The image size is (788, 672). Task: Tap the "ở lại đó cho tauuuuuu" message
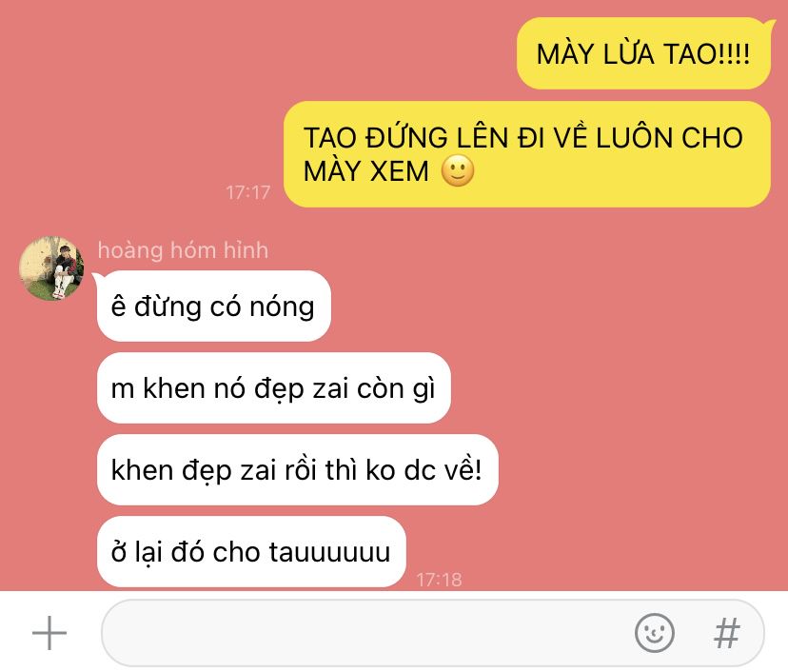251,552
